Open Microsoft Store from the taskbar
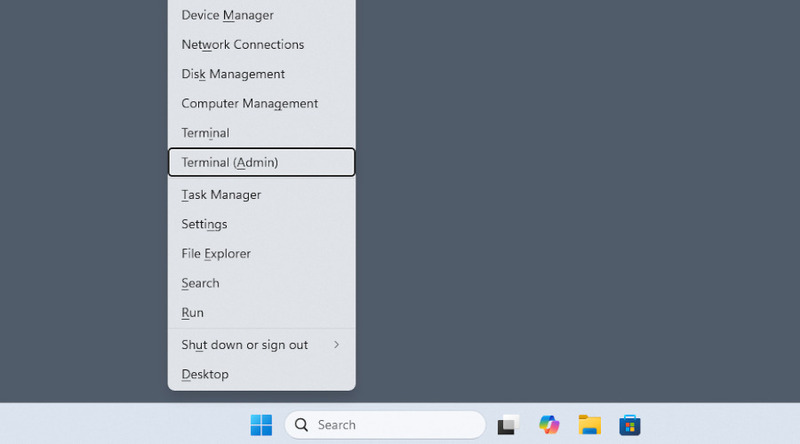 [629, 425]
